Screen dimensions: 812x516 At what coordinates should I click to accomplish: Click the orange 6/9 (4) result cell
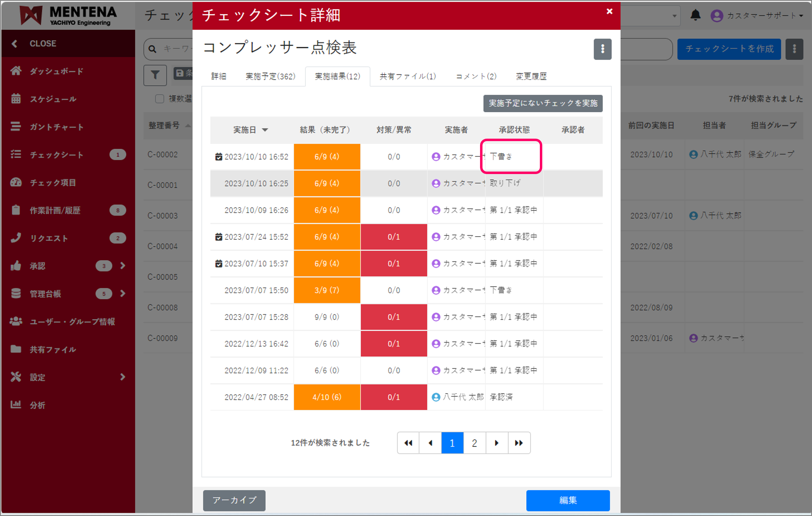(327, 157)
